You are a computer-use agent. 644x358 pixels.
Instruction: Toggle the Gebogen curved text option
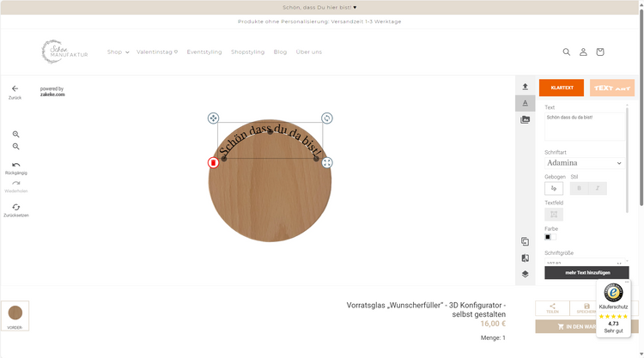tap(554, 188)
